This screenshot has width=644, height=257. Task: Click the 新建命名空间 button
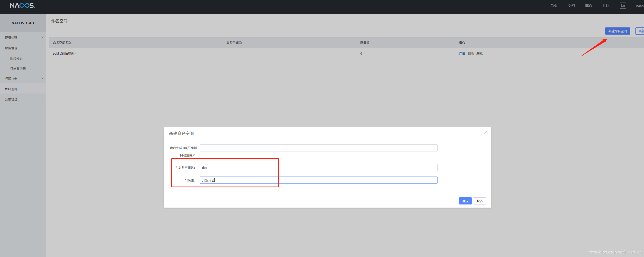(x=617, y=31)
